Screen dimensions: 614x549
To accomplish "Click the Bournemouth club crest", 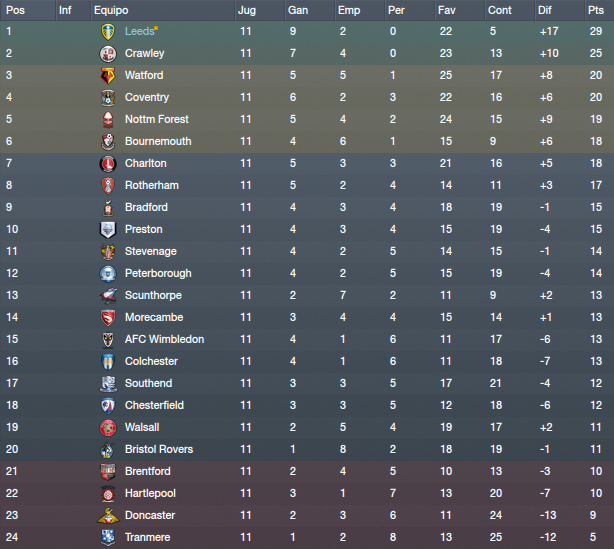I will (x=108, y=141).
